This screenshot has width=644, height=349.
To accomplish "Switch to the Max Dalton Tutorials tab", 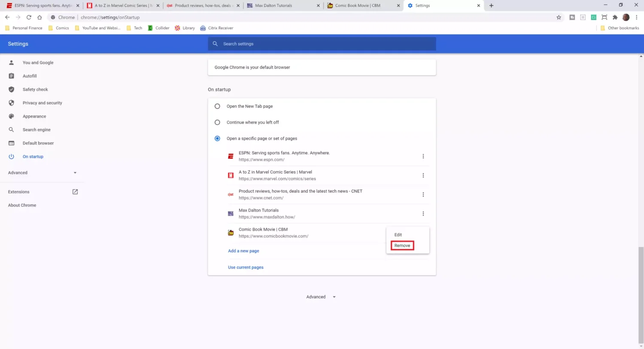I will [x=283, y=6].
